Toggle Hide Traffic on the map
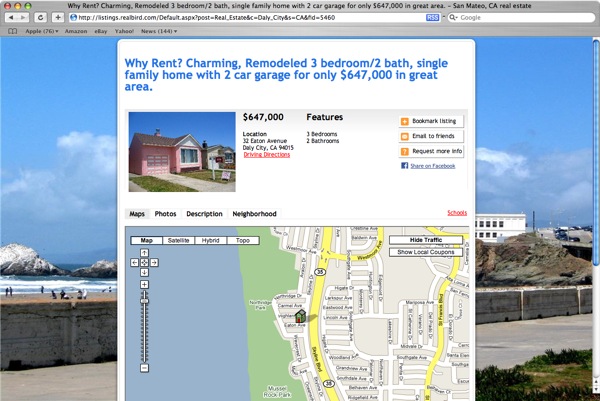Image resolution: width=600 pixels, height=401 pixels. point(426,241)
